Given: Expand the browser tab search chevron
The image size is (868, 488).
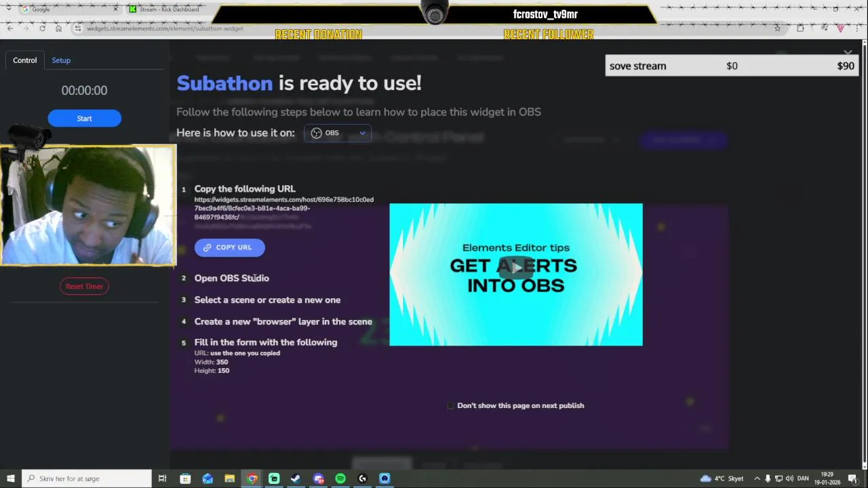Looking at the screenshot, I should (x=8, y=9).
